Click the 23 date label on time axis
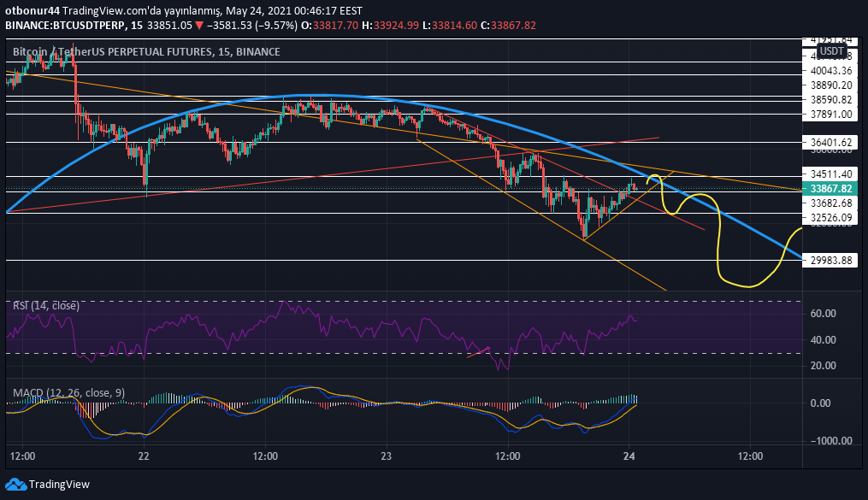 [x=387, y=456]
